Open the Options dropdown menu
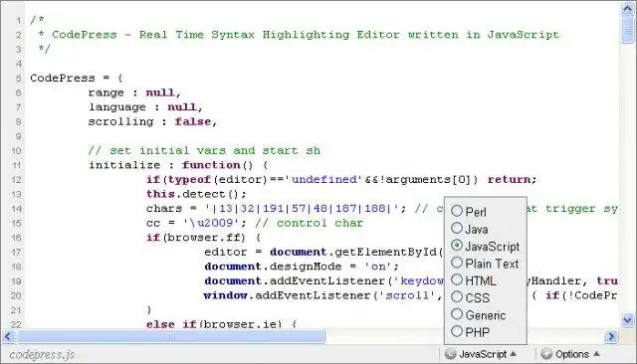The height and width of the screenshot is (364, 637). (x=570, y=354)
